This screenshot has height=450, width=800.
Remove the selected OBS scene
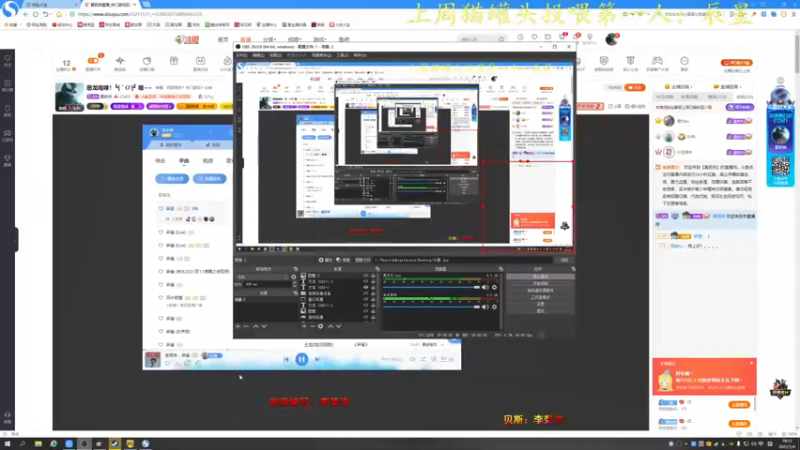[246, 326]
